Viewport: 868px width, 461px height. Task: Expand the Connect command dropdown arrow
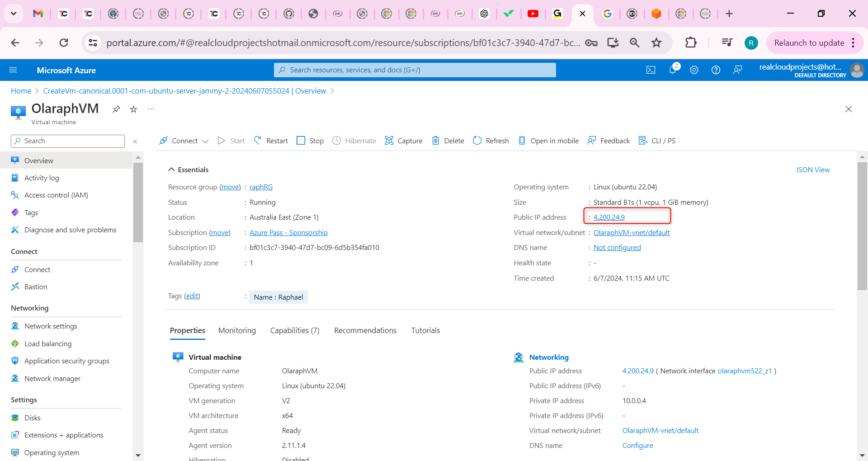pyautogui.click(x=206, y=141)
